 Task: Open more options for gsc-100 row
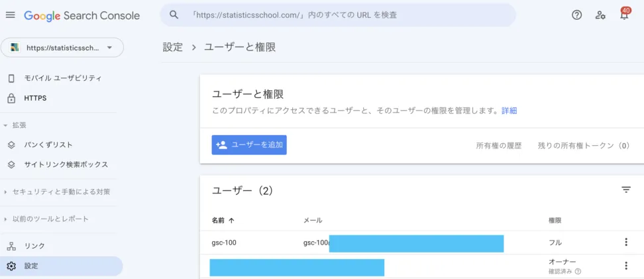(626, 242)
